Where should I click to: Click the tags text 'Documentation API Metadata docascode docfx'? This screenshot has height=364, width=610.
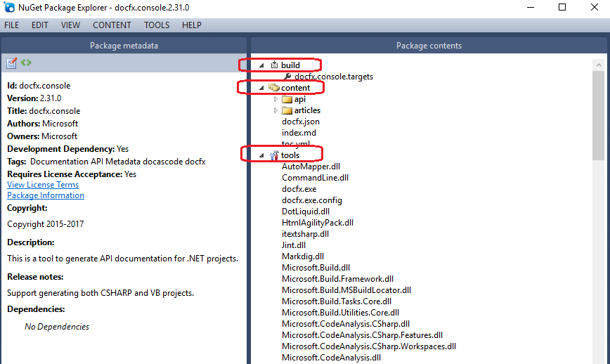pos(118,162)
